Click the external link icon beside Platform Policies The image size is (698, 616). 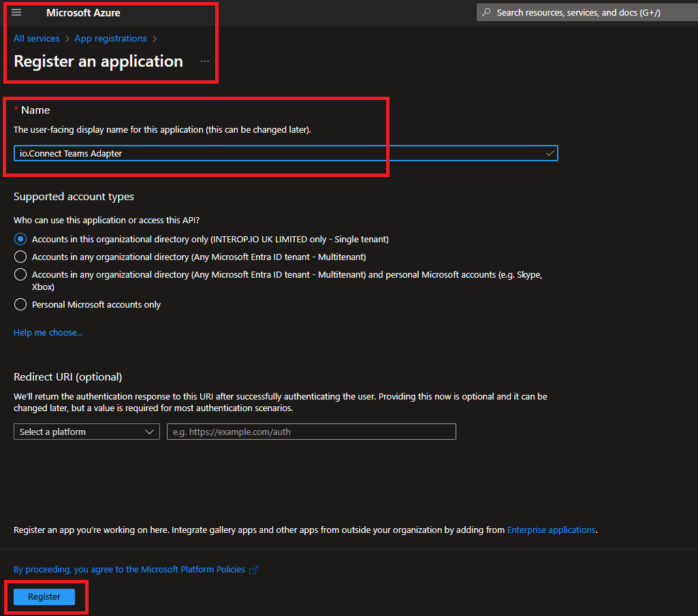(x=254, y=570)
